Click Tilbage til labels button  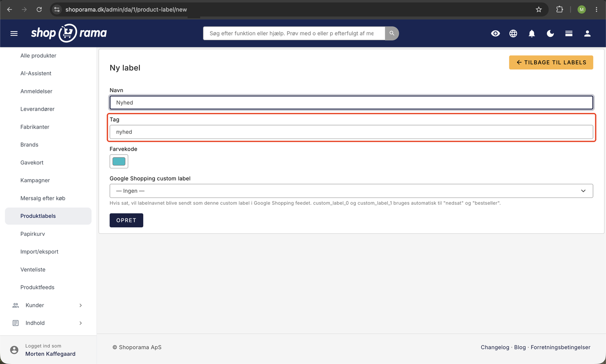(551, 62)
